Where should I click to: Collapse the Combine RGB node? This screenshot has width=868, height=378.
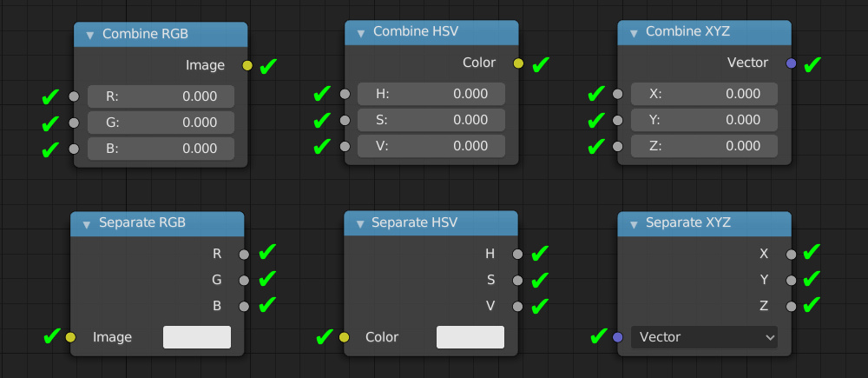click(90, 35)
